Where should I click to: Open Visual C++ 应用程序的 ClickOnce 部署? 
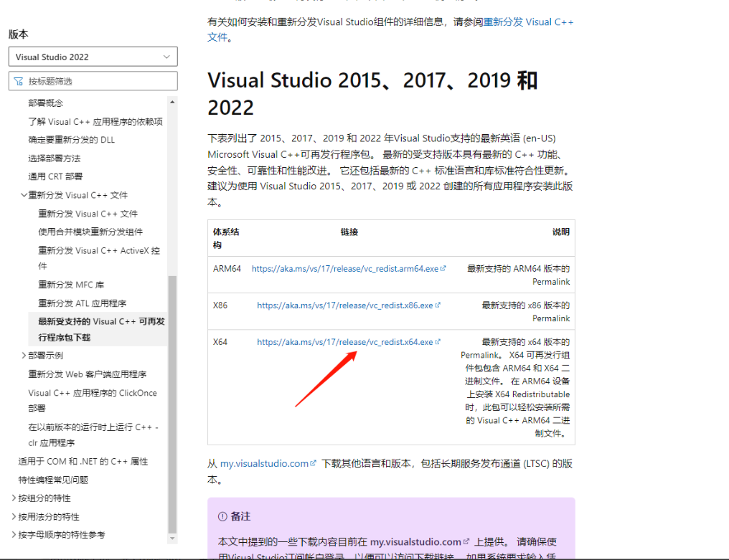click(93, 400)
